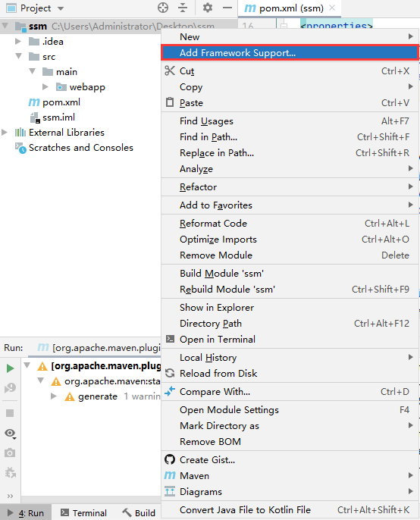Toggle the eye view options icon

(11, 433)
